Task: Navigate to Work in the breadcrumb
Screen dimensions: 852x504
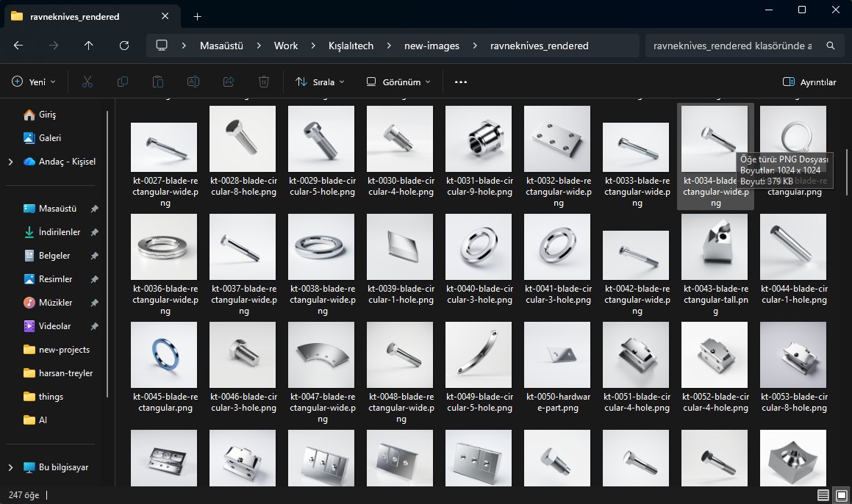Action: point(286,46)
